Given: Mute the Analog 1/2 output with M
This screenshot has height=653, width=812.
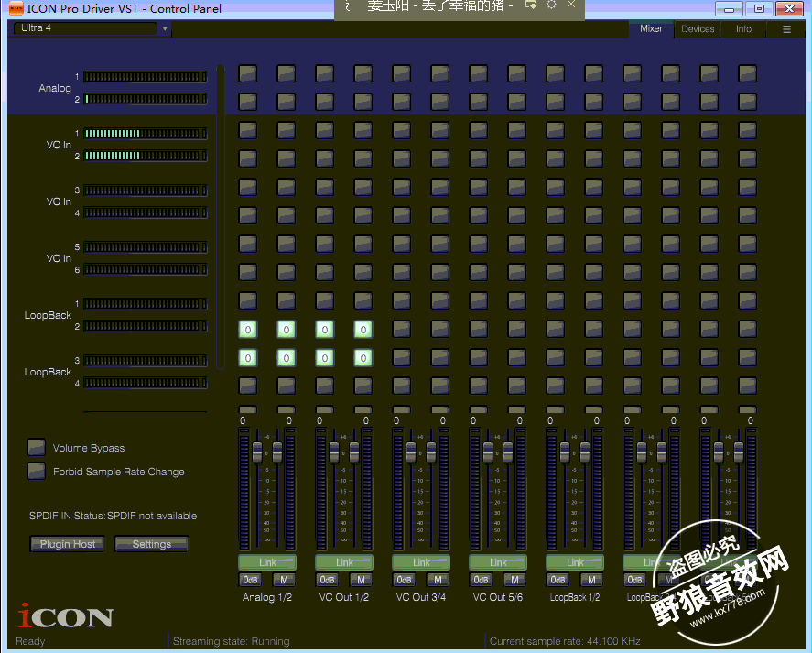Looking at the screenshot, I should pos(285,580).
